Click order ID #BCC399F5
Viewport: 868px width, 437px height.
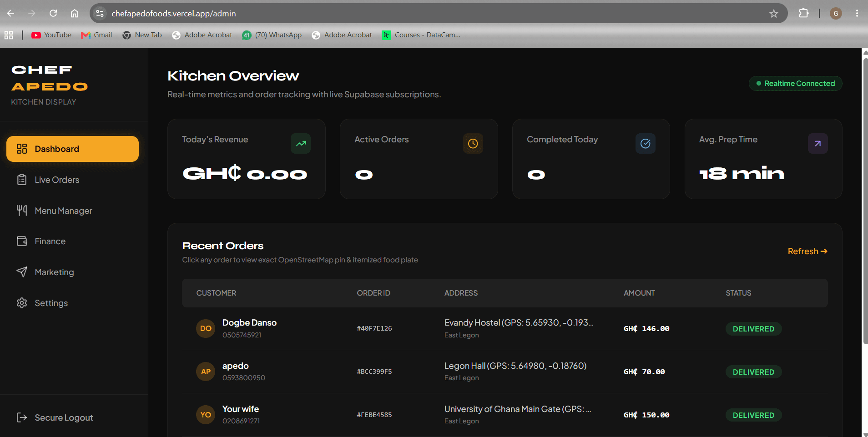click(374, 372)
